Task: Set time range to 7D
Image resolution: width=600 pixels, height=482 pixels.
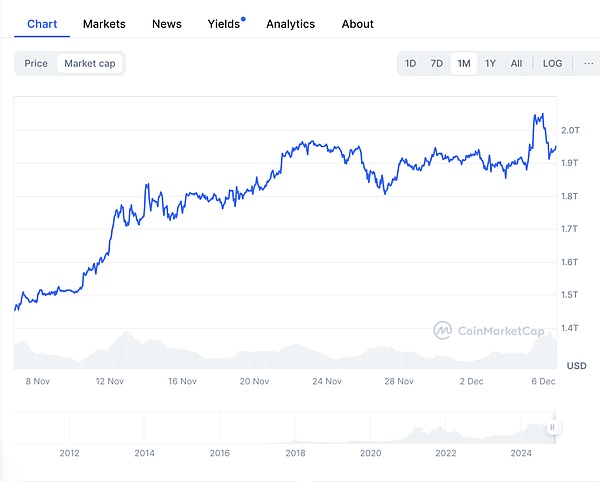Action: tap(437, 63)
